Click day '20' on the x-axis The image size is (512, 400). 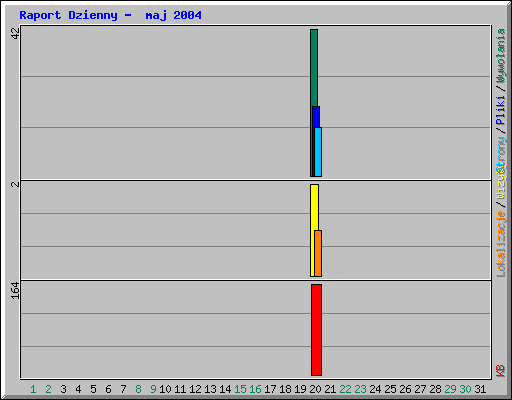315,389
